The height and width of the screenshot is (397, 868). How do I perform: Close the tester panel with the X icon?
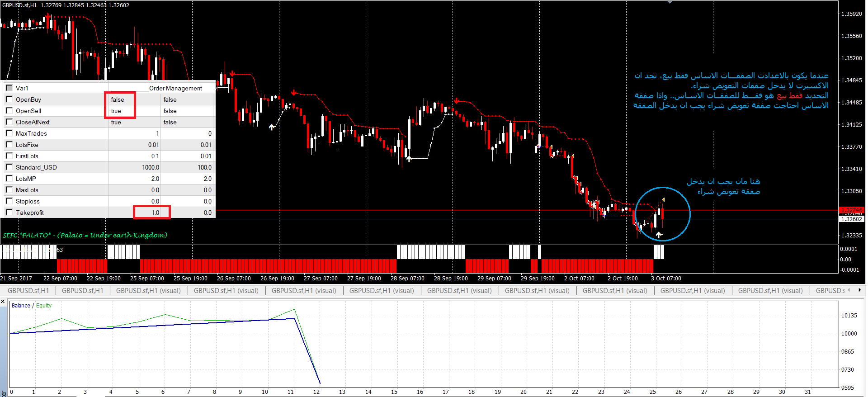click(3, 301)
